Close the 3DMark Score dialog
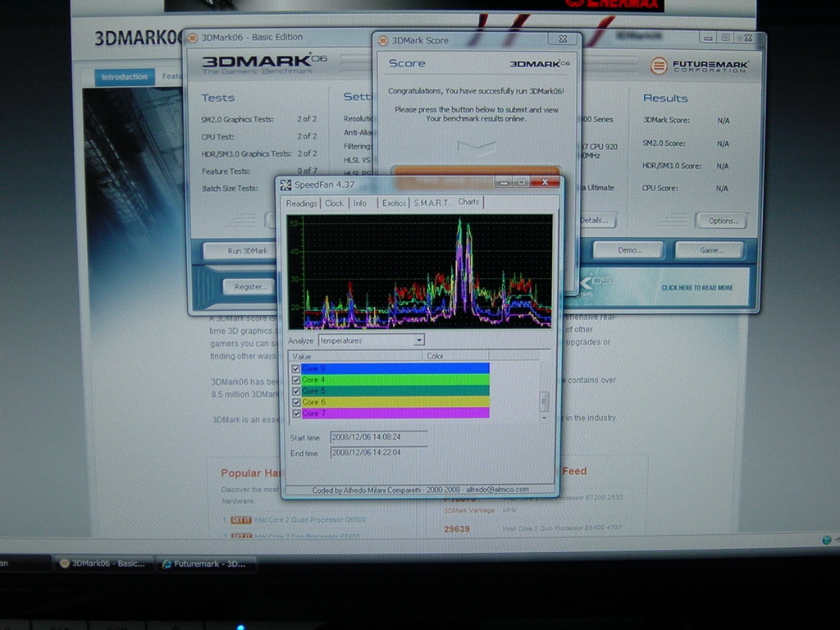Image resolution: width=840 pixels, height=630 pixels. [x=562, y=39]
